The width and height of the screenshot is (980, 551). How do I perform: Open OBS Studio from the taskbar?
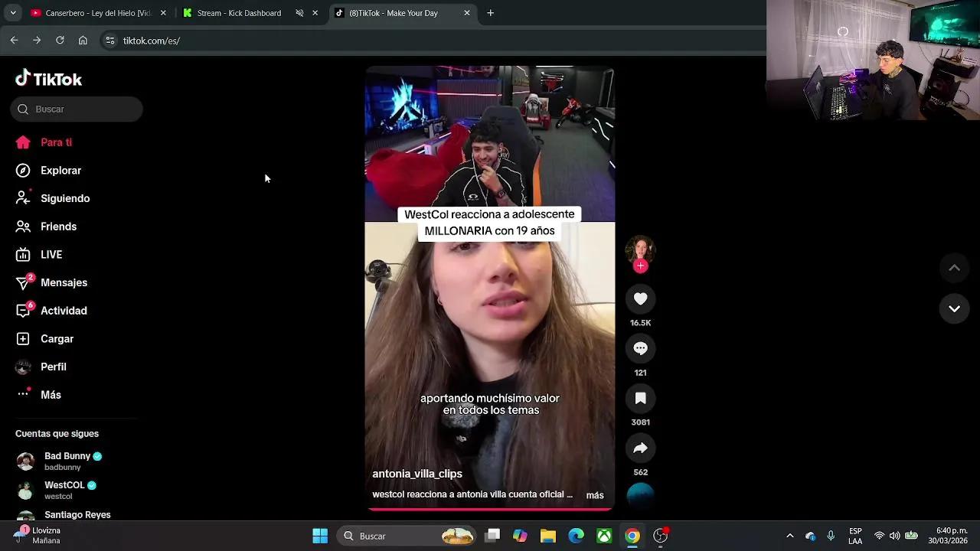pos(660,536)
